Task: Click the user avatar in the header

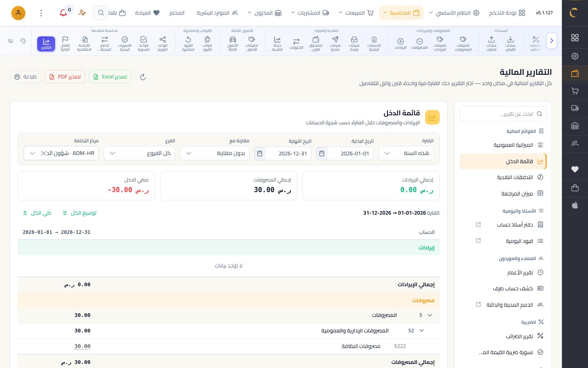Action: pos(18,13)
